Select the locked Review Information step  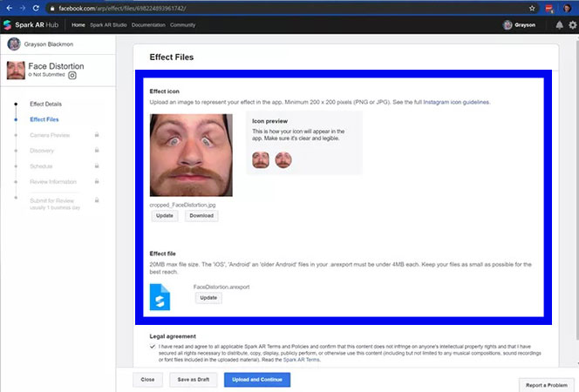(x=53, y=181)
